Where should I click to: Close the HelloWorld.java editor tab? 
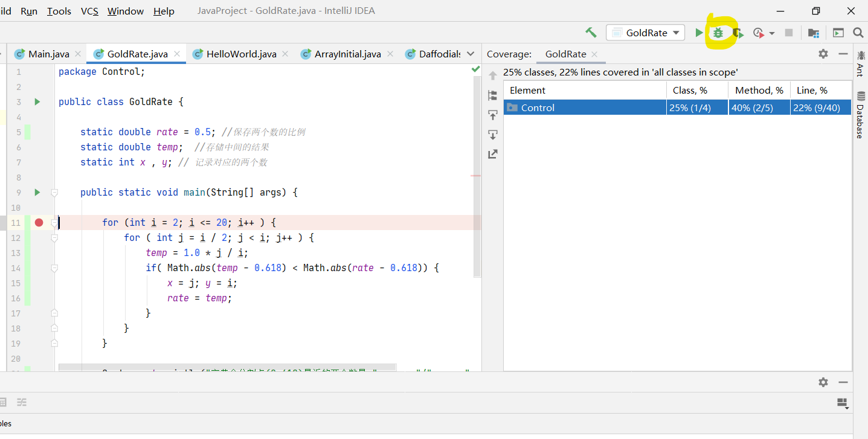(x=285, y=54)
